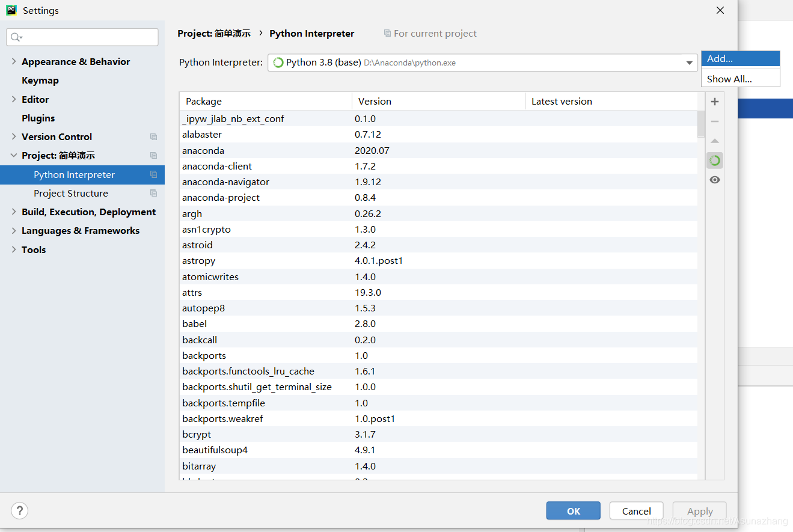The width and height of the screenshot is (793, 532).
Task: Open the help question mark button
Action: (x=20, y=511)
